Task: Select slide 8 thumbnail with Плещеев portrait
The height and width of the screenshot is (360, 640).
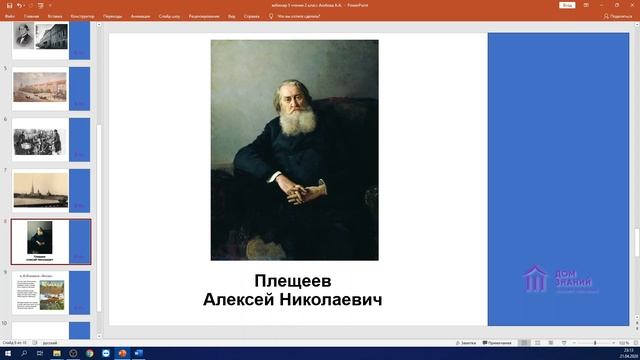Action: point(51,242)
